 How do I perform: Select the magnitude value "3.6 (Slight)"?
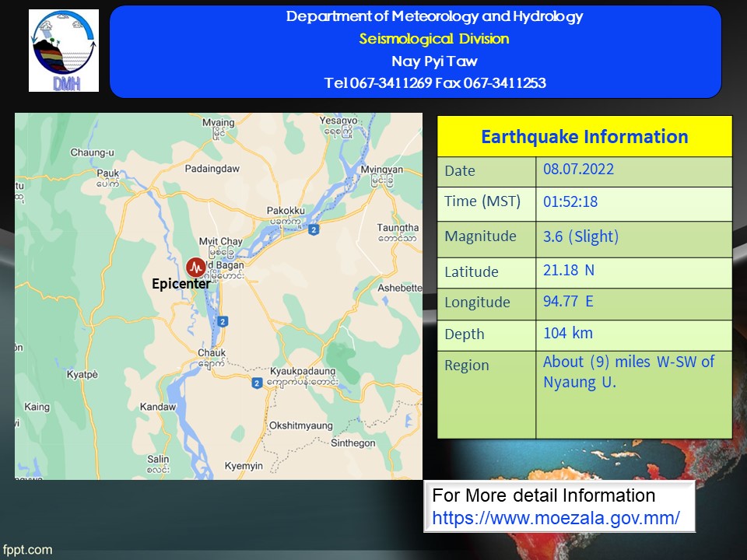[580, 236]
